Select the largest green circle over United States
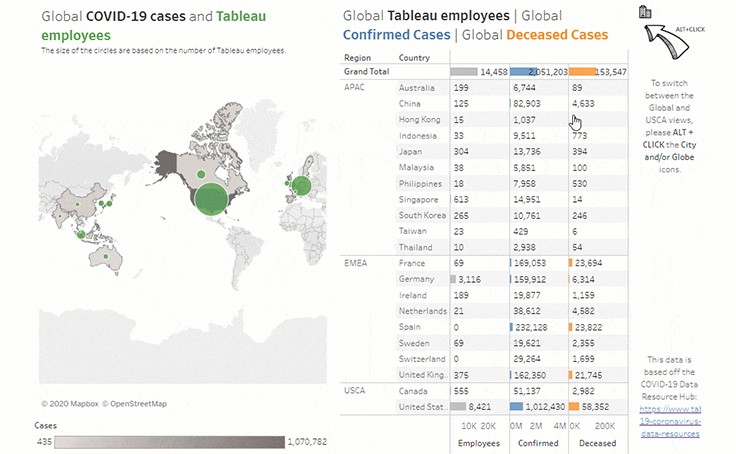Screen dimensions: 736x454 point(208,199)
